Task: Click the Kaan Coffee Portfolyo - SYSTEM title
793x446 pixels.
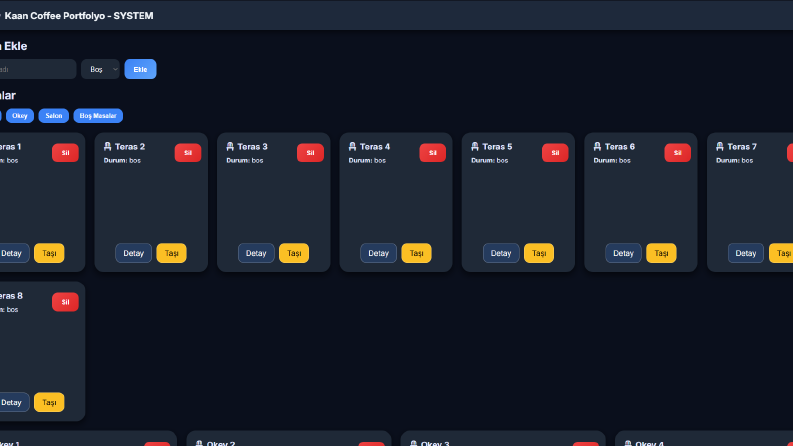Action: [79, 16]
